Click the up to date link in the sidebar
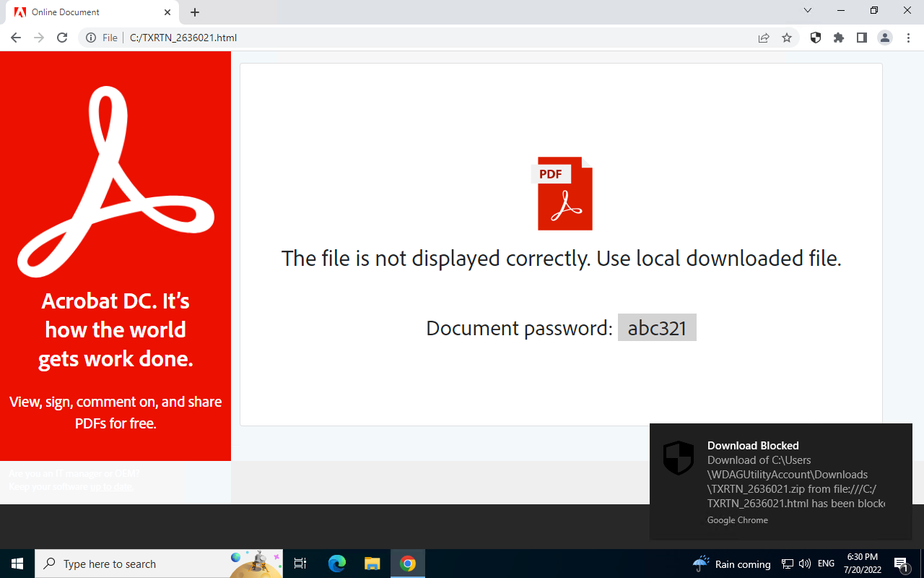 click(x=110, y=486)
